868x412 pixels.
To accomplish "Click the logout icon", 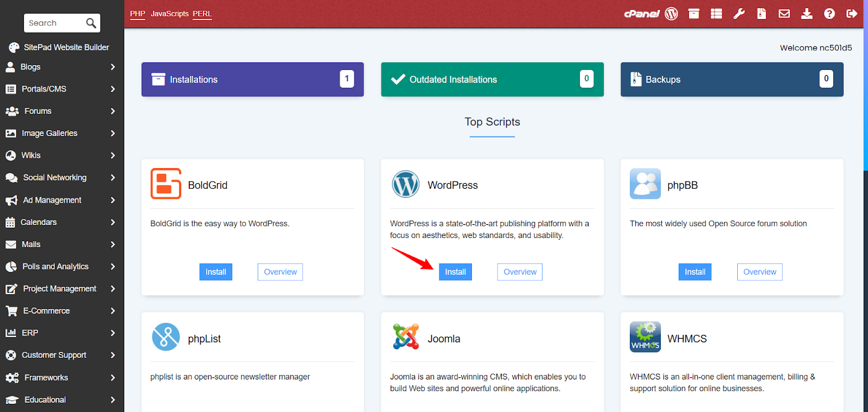I will (x=852, y=14).
